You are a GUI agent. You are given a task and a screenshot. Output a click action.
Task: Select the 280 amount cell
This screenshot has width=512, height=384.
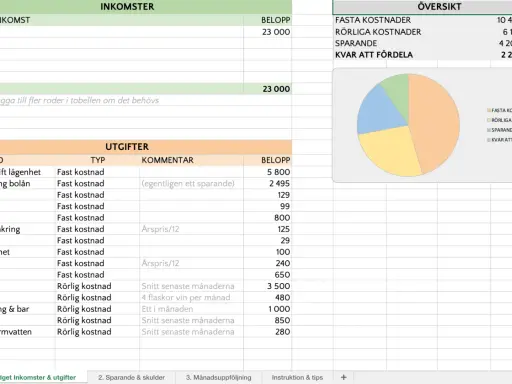coord(268,332)
